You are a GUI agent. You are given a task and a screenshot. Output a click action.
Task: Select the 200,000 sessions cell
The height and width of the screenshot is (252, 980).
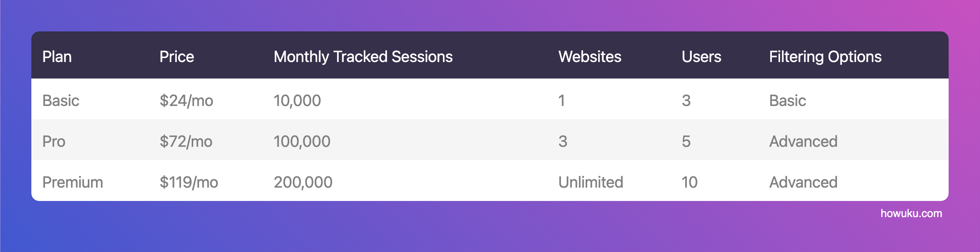click(303, 183)
